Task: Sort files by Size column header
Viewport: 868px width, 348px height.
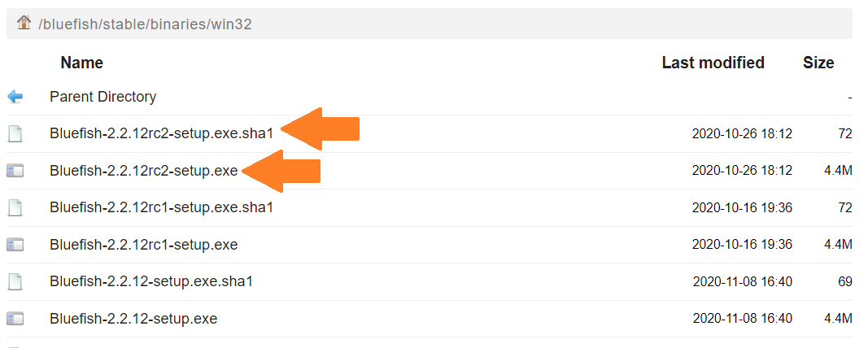Action: coord(818,63)
